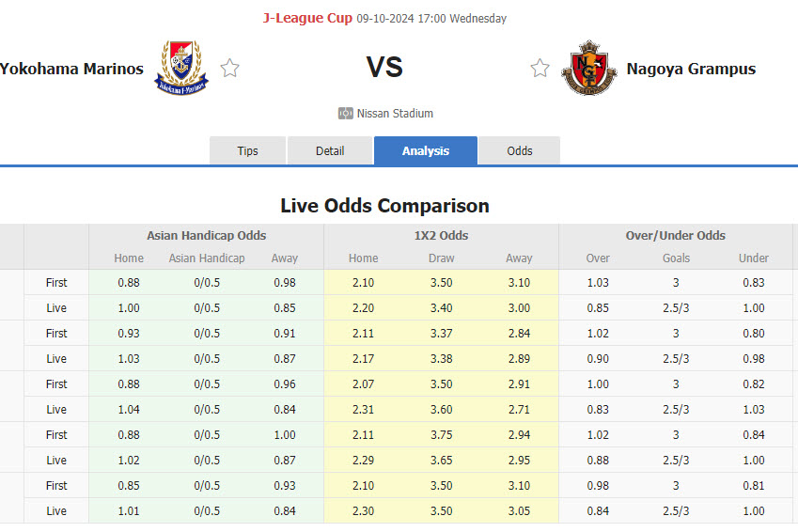Screen dimensions: 798x532
Task: Click the Asian Handicap sub-header
Action: [x=207, y=258]
